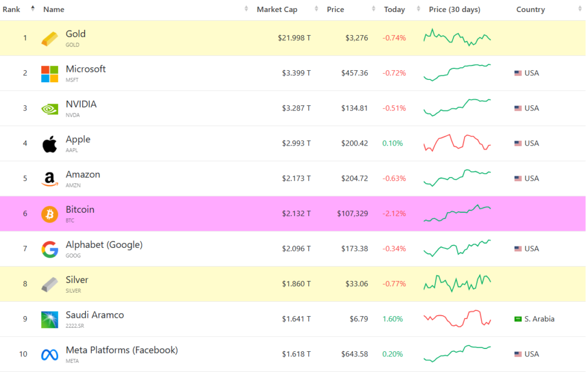Click Bitcoin's 30-day price chart

pos(457,213)
